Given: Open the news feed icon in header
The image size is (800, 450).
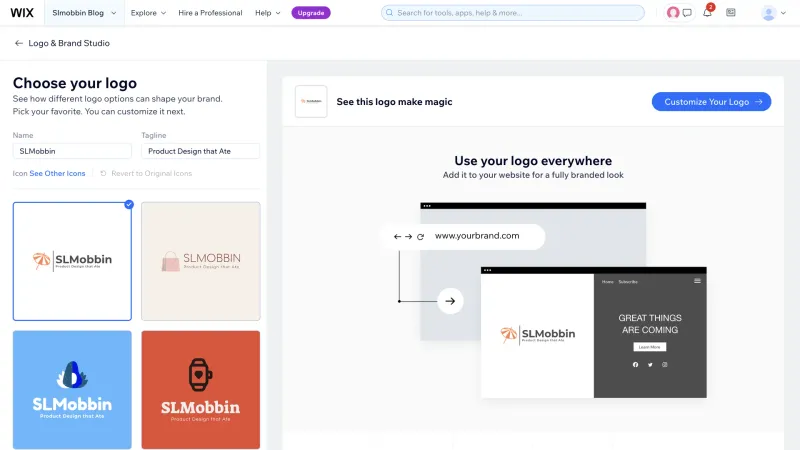Looking at the screenshot, I should coord(731,12).
